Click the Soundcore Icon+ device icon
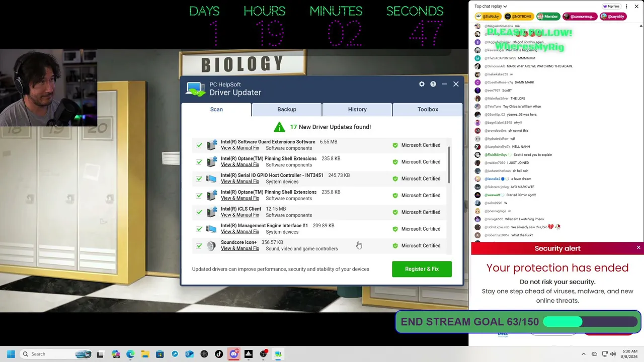This screenshot has width=644, height=362. [211, 245]
